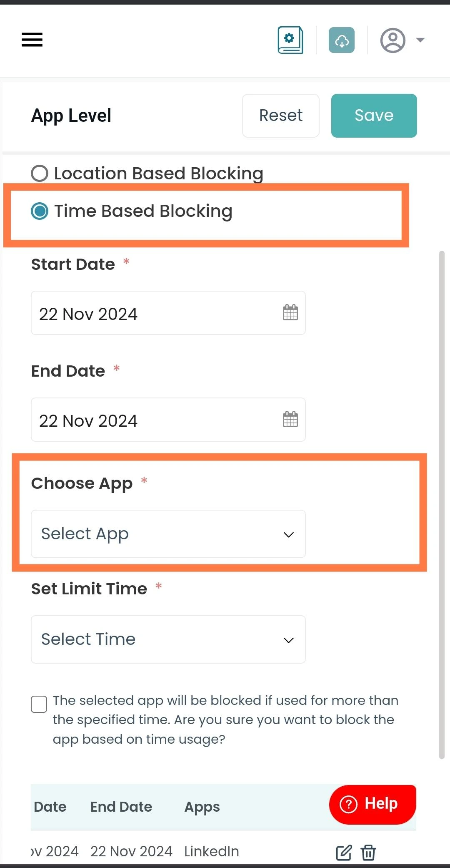Delete the LinkedIn blocking entry
The height and width of the screenshot is (868, 450).
click(368, 853)
